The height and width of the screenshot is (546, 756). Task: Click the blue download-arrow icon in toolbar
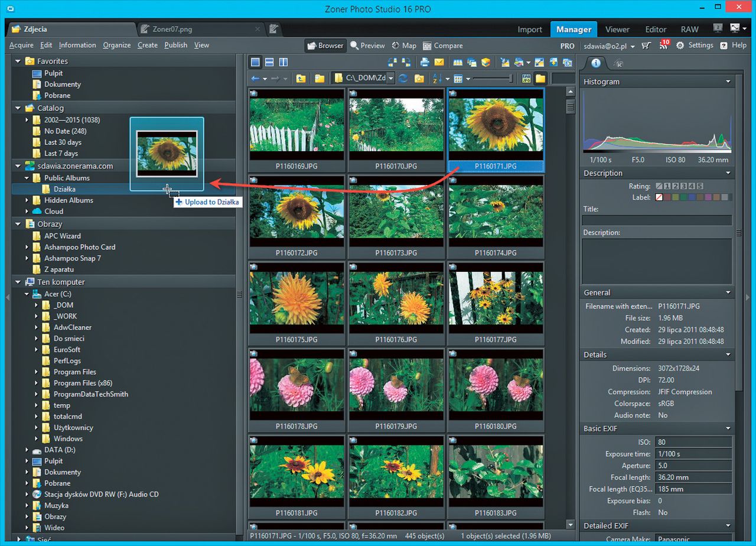pos(553,62)
